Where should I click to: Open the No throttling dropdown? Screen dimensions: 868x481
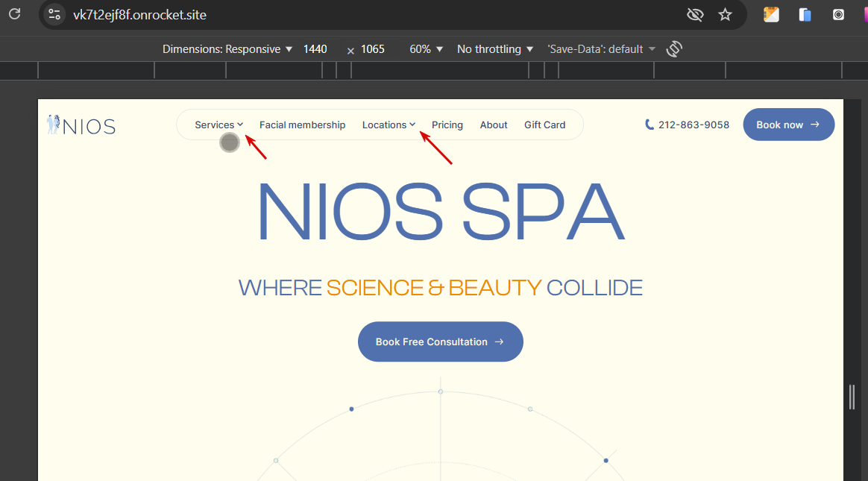pyautogui.click(x=495, y=48)
